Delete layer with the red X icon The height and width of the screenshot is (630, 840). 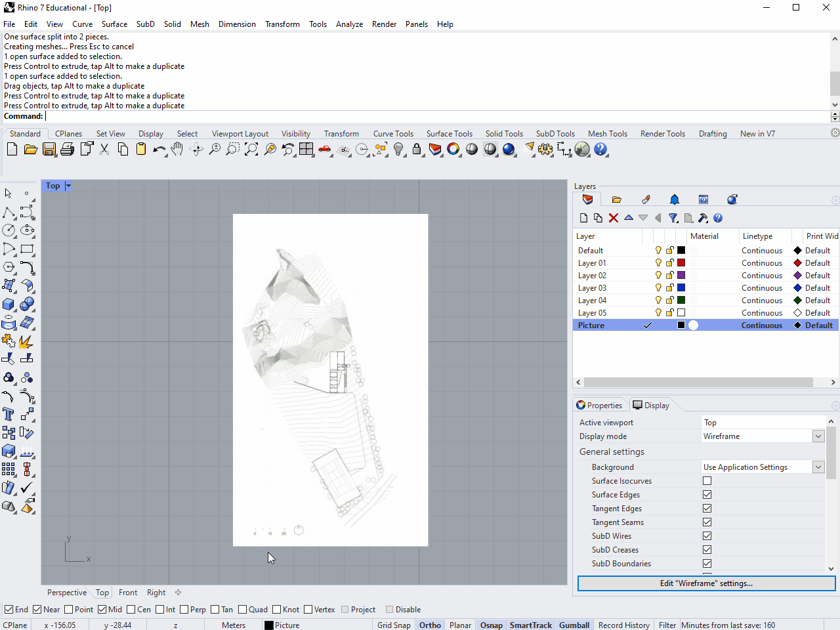614,218
